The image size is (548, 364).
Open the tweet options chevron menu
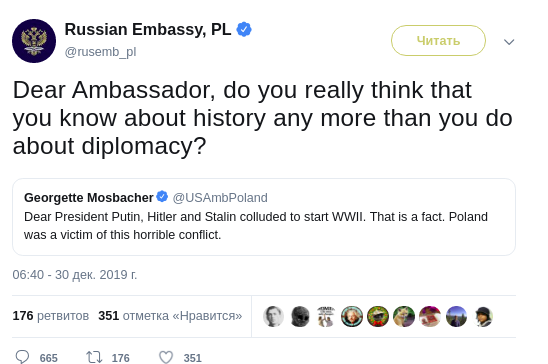pyautogui.click(x=509, y=42)
